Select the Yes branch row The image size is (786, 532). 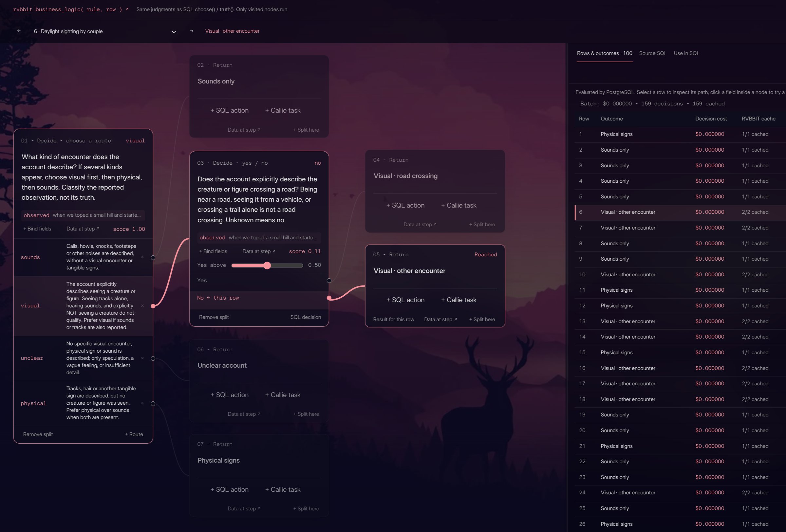coord(259,281)
